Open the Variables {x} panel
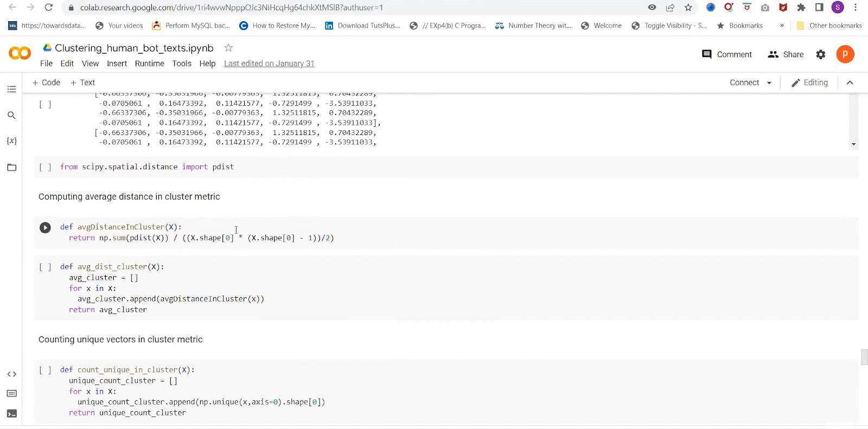This screenshot has width=868, height=429. (11, 141)
